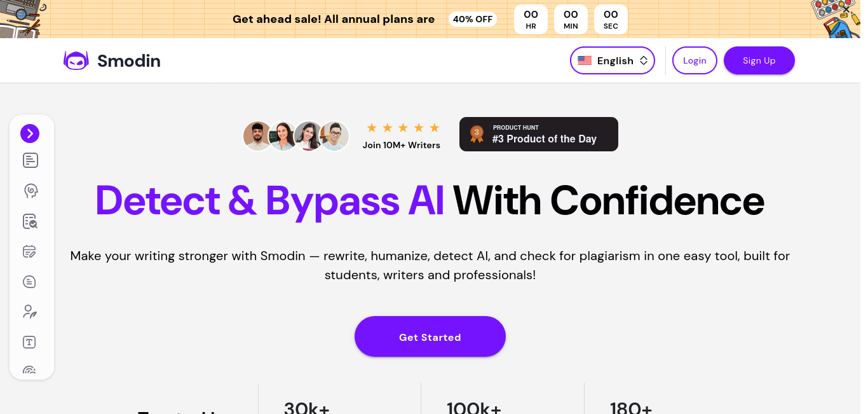The width and height of the screenshot is (868, 414).
Task: Open the chat bubble sidebar icon
Action: [x=30, y=282]
